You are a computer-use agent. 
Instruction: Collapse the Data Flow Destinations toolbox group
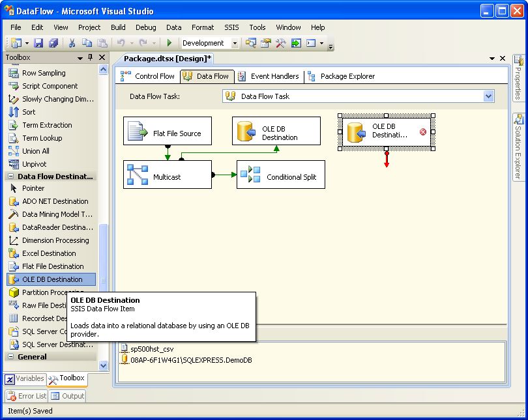[x=10, y=176]
